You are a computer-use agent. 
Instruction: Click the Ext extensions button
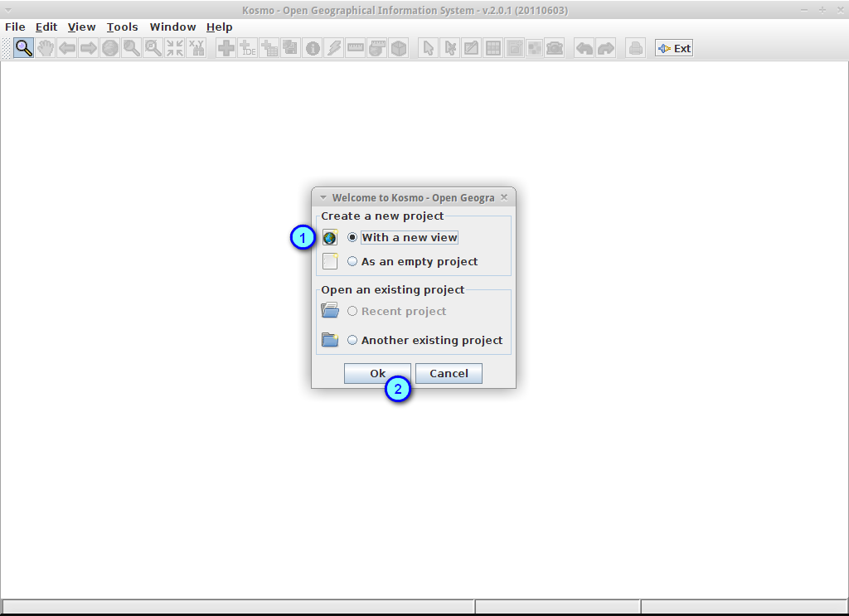tap(674, 48)
